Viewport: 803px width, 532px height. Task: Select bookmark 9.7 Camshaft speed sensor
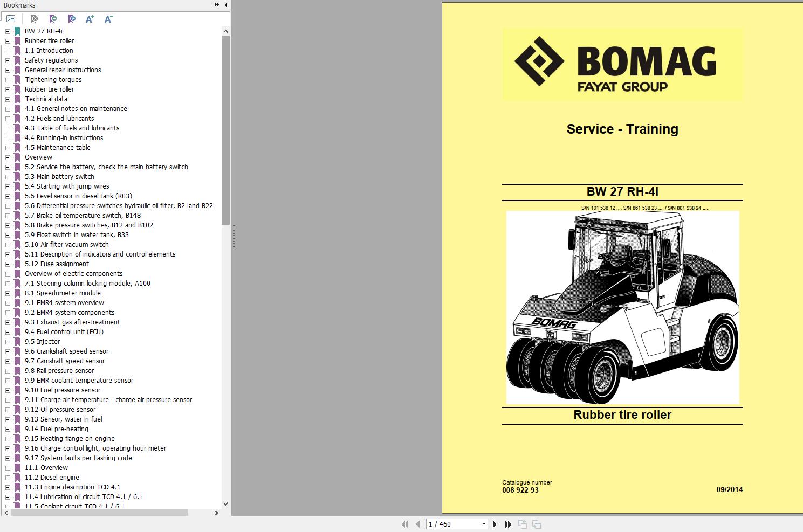65,361
